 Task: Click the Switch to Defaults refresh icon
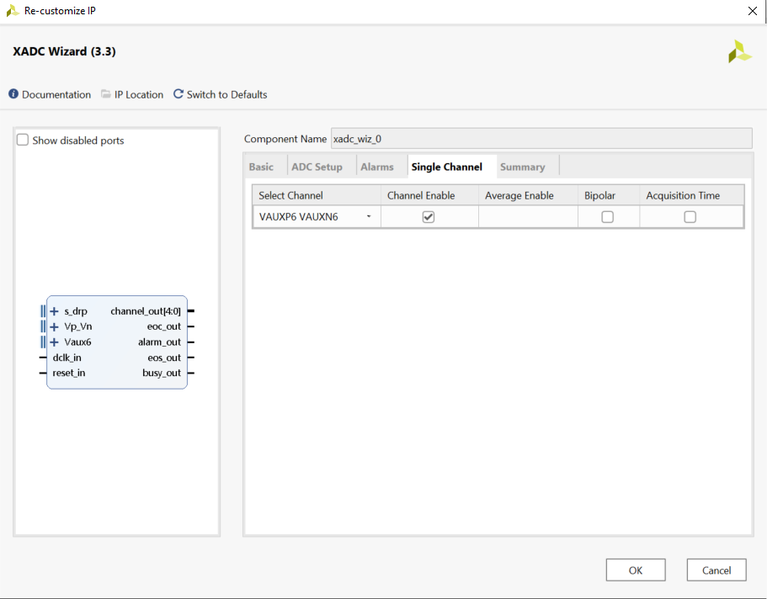(x=178, y=94)
